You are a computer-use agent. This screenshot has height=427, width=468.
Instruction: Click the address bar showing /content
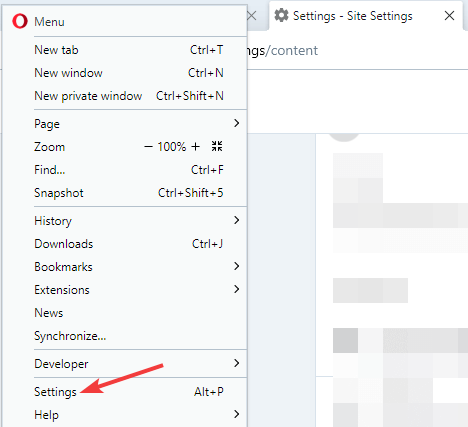(357, 51)
